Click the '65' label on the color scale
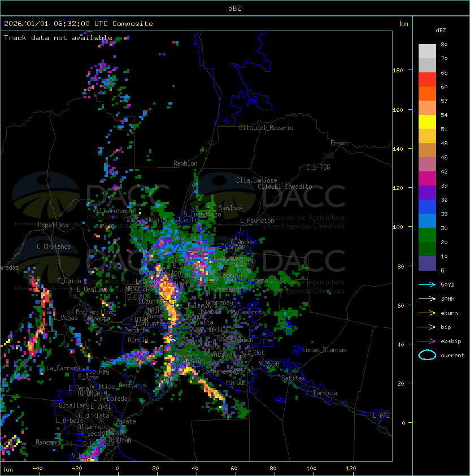The height and width of the screenshot is (476, 470). click(444, 72)
